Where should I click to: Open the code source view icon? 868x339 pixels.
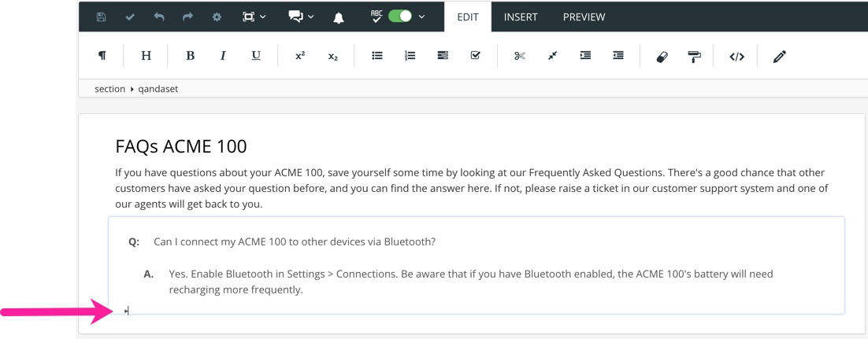click(x=736, y=57)
